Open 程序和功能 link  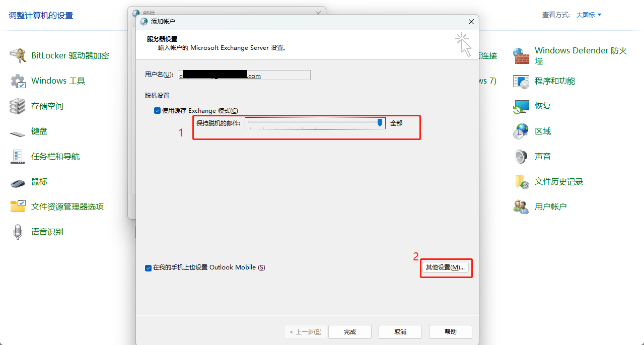[x=554, y=81]
